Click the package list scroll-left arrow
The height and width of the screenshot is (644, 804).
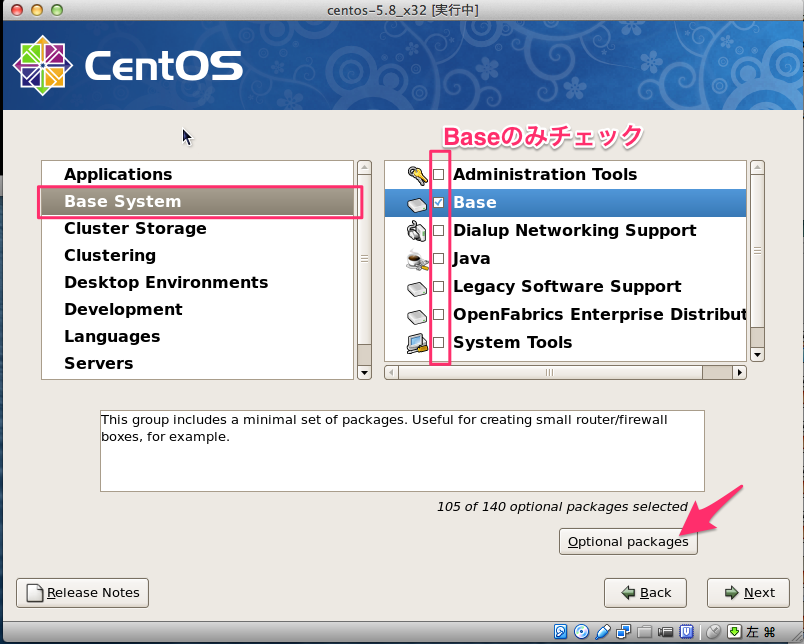[x=391, y=372]
